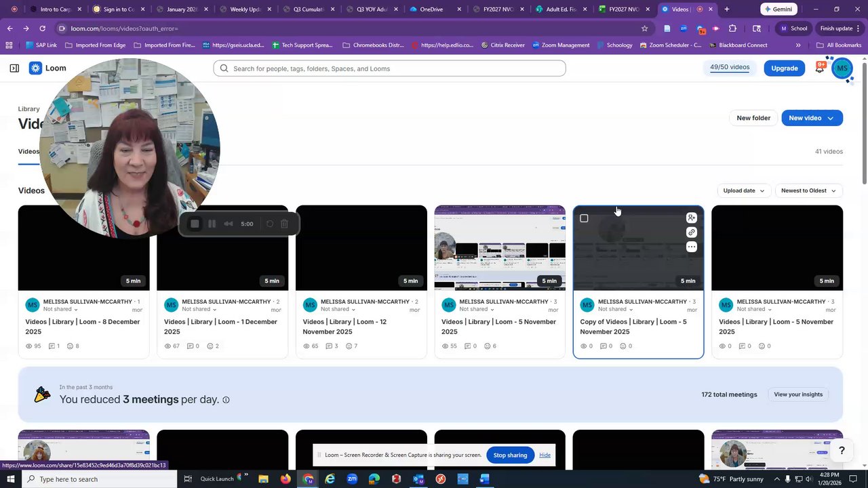868x488 pixels.
Task: Switch to the January 2026 browser tab
Action: tap(181, 9)
